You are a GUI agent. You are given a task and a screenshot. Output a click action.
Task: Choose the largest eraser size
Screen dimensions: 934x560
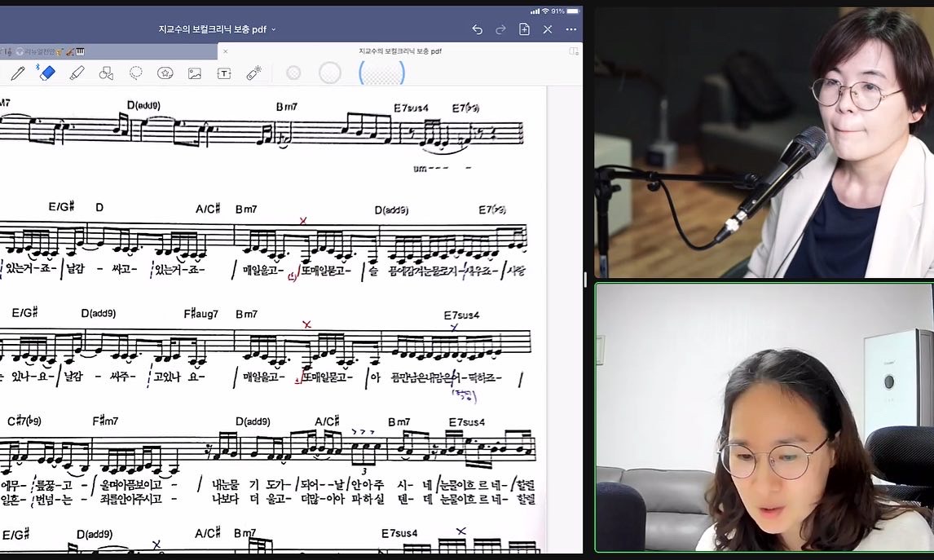tap(381, 73)
